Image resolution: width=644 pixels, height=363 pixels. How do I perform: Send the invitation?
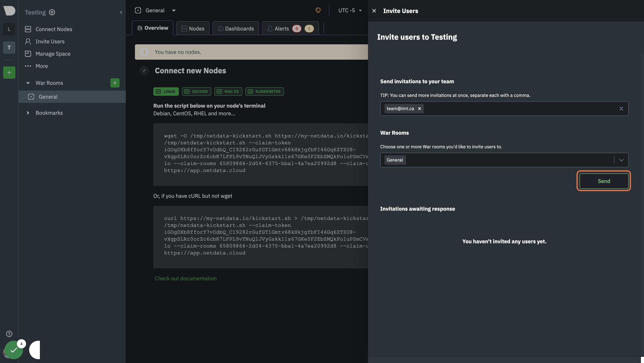pos(604,181)
